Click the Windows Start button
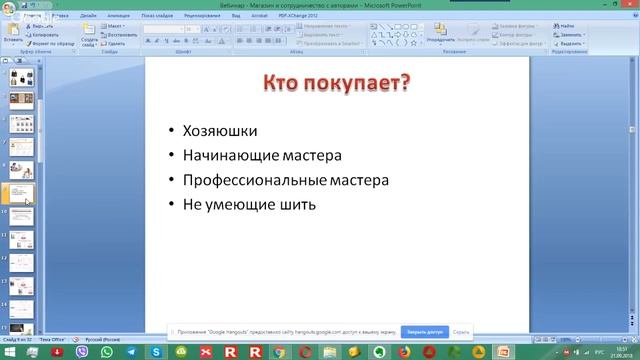Screen dimensions: 640x360 click(9, 351)
